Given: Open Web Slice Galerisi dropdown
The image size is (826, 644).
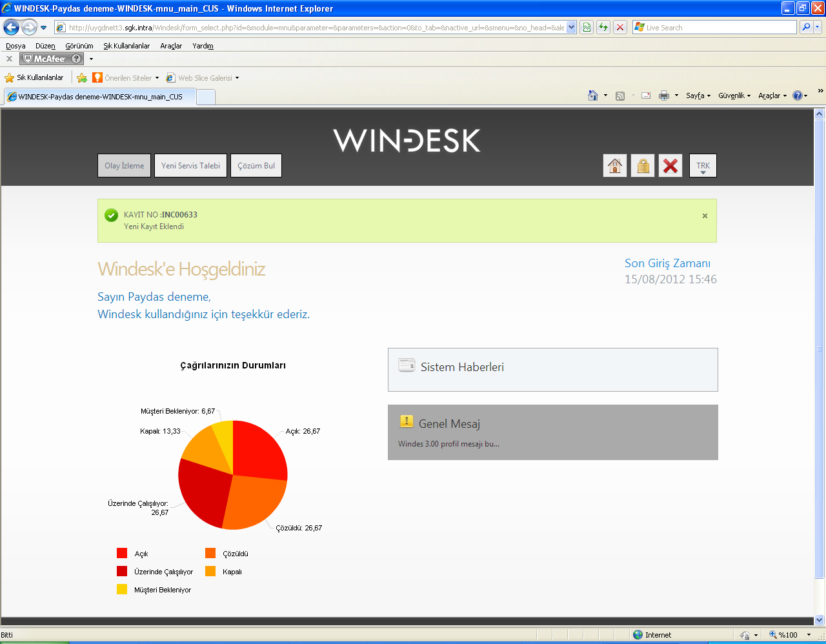Looking at the screenshot, I should pos(203,77).
